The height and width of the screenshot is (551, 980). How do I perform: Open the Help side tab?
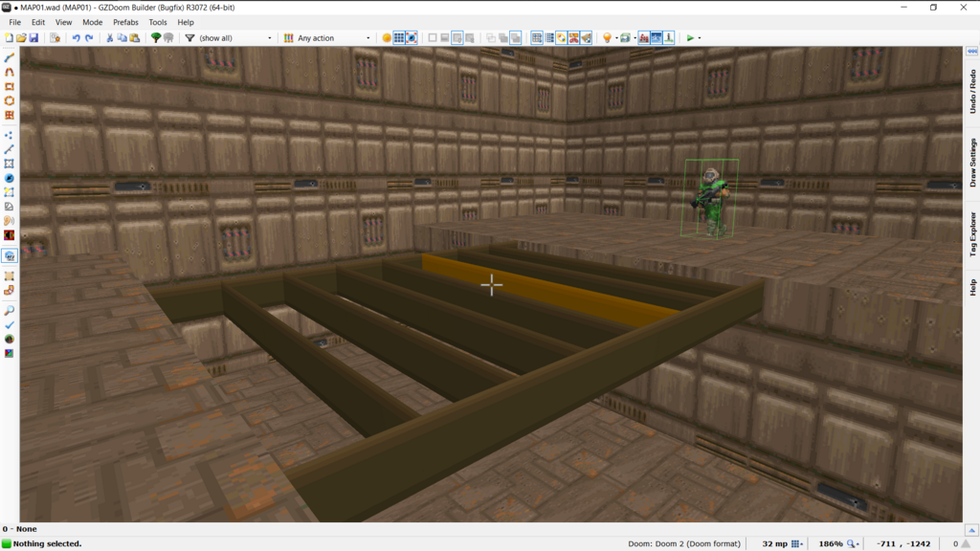972,287
